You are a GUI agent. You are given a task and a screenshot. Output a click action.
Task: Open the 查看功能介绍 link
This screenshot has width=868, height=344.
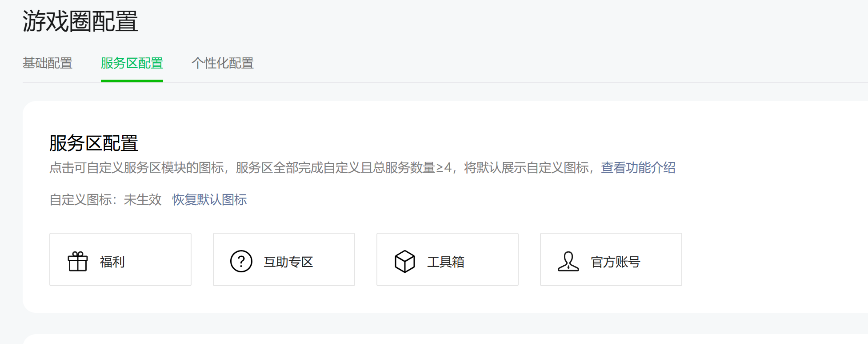638,168
